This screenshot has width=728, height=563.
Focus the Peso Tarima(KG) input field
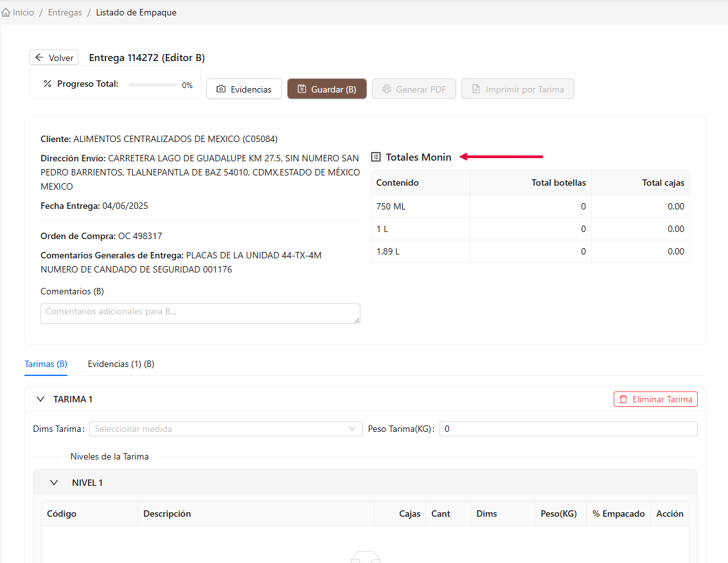coord(568,429)
